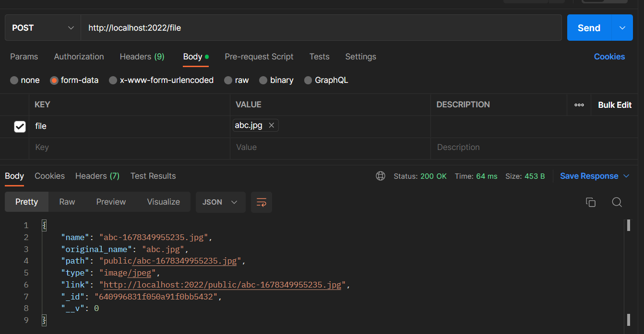Open the three-dots column options
The height and width of the screenshot is (334, 644).
tap(579, 105)
